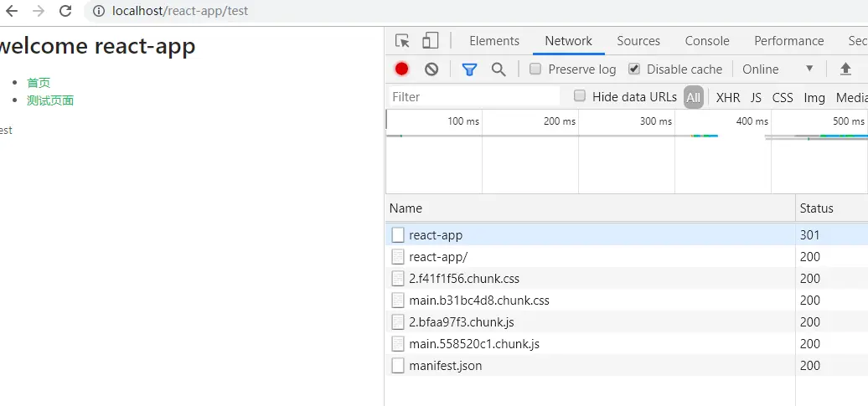This screenshot has height=406, width=868.
Task: Select the main.b31bc4d8.chunk.css request
Action: [627, 301]
